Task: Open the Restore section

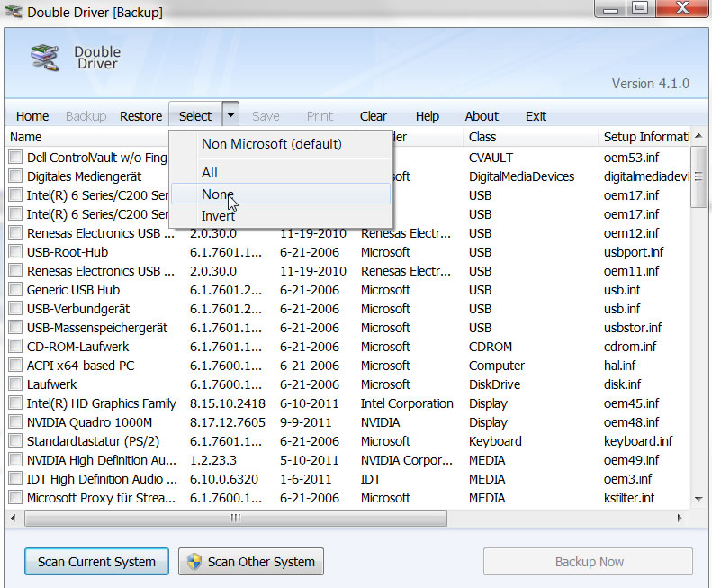Action: coord(140,116)
